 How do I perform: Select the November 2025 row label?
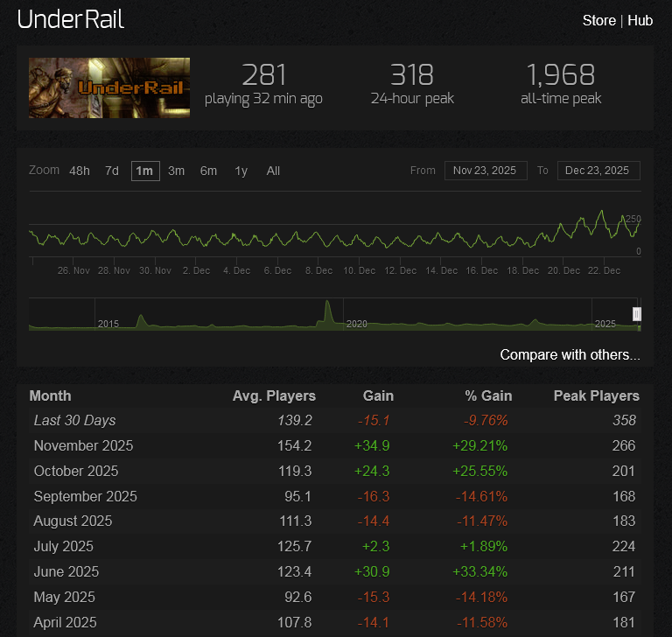coord(83,446)
